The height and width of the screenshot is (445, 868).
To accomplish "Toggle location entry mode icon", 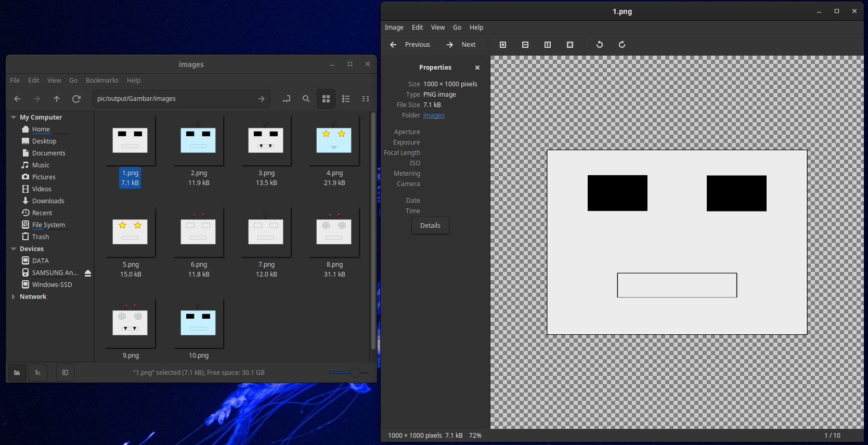I will coord(287,99).
